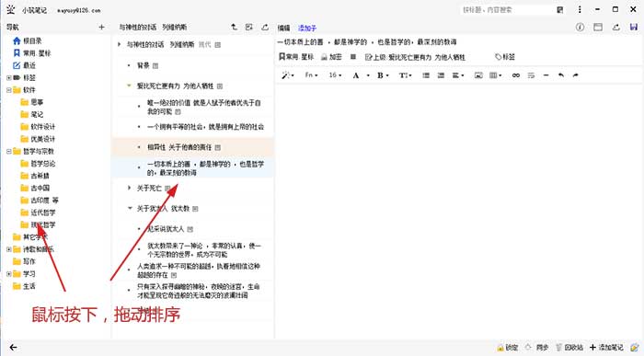
Task: Expand the 诗歌和音乐 folder
Action: click(8, 249)
